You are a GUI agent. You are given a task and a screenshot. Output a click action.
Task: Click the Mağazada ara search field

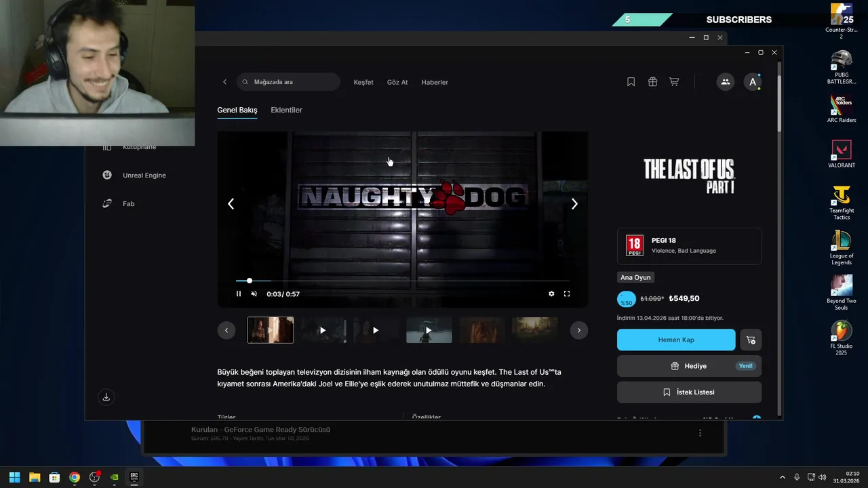[x=288, y=82]
